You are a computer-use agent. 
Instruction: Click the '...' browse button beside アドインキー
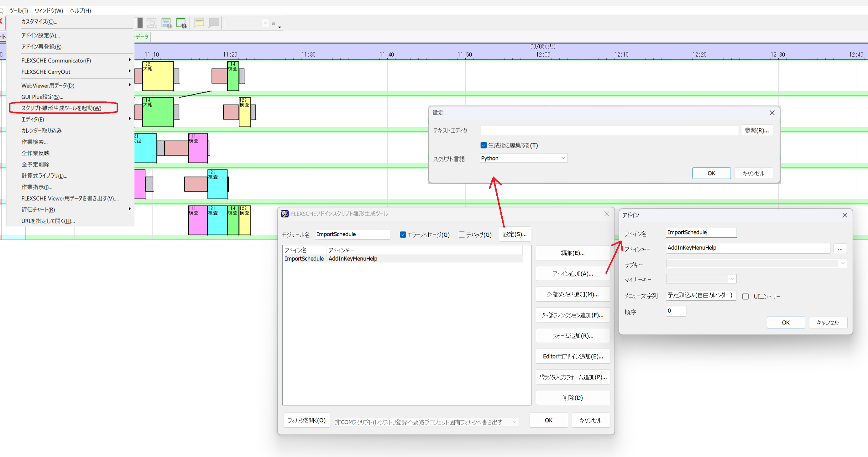coord(840,248)
